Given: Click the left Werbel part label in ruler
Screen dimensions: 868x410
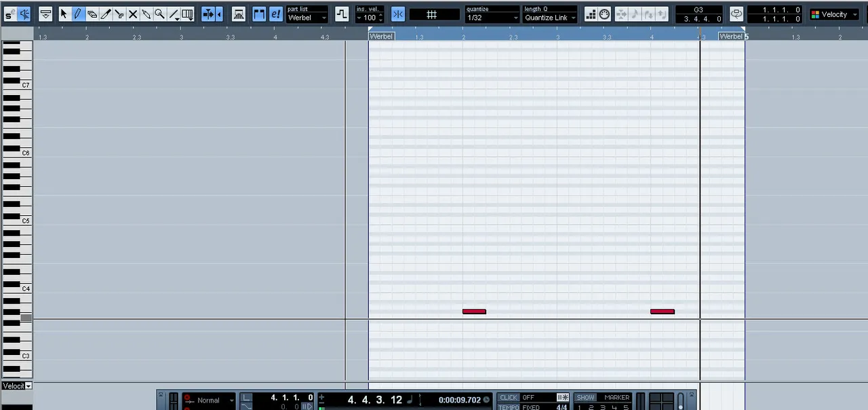Looking at the screenshot, I should click(x=382, y=36).
